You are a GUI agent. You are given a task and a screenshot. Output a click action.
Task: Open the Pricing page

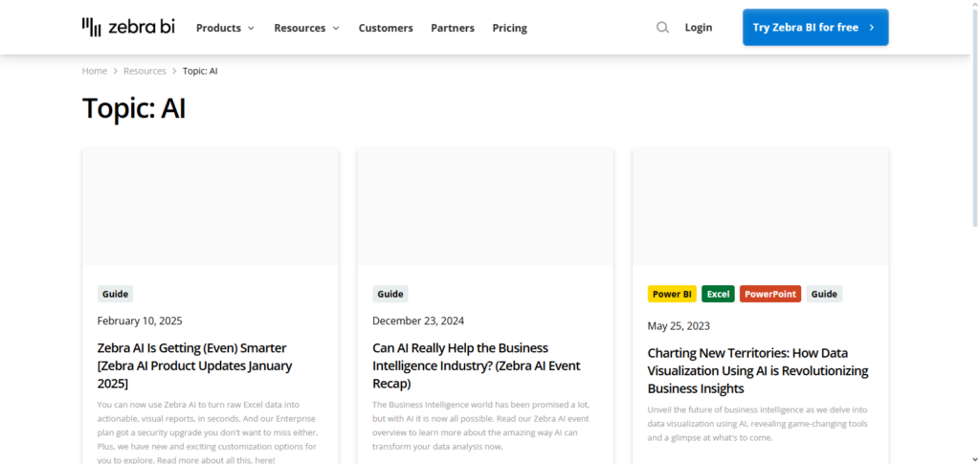[509, 28]
